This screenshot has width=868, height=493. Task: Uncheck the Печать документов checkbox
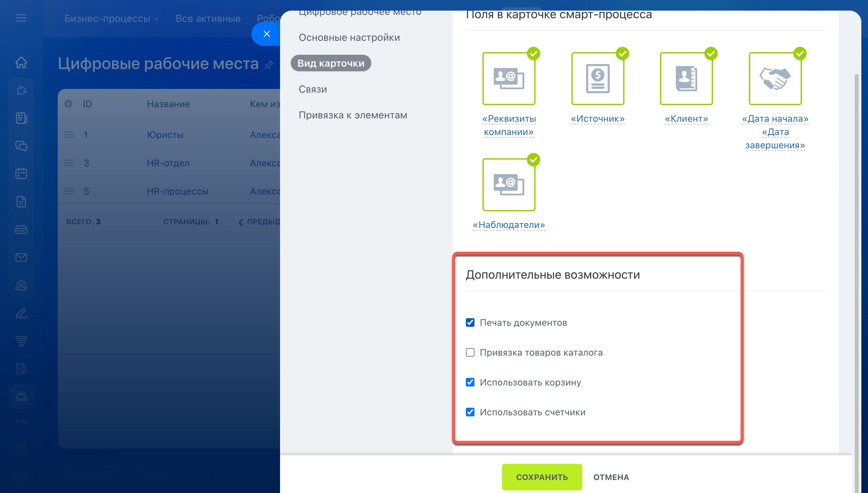(x=470, y=322)
